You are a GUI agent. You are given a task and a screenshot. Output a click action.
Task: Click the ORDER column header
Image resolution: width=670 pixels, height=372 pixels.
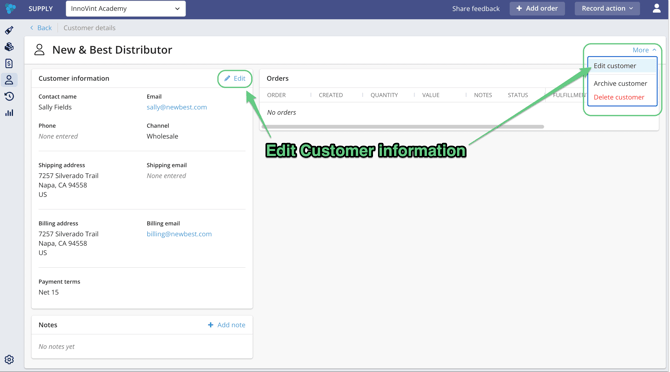coord(276,95)
